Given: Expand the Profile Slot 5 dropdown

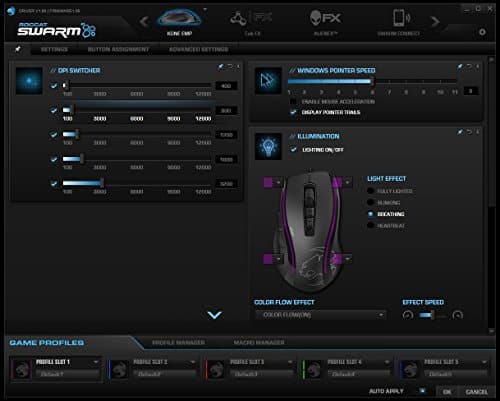Looking at the screenshot, I should coord(484,362).
